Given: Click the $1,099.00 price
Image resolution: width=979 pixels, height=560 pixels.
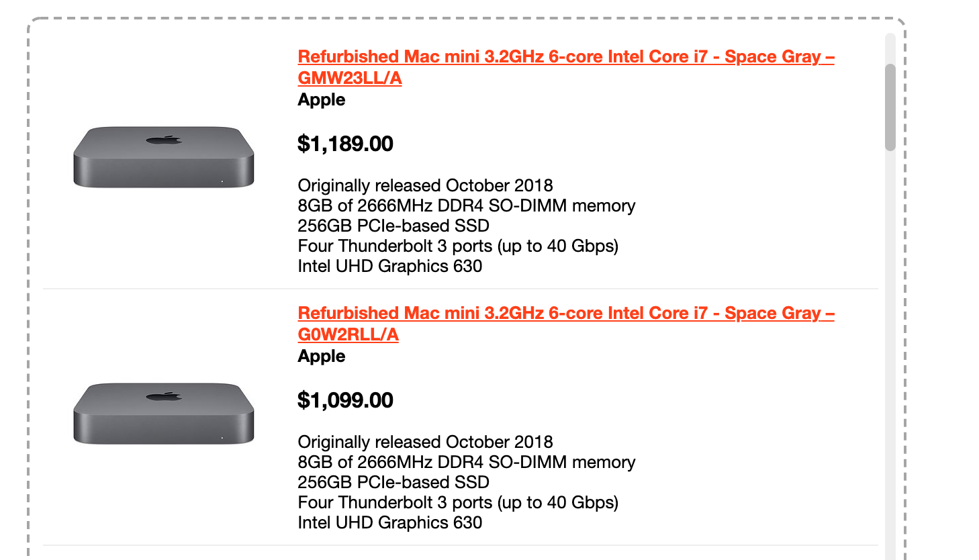Looking at the screenshot, I should click(x=345, y=400).
